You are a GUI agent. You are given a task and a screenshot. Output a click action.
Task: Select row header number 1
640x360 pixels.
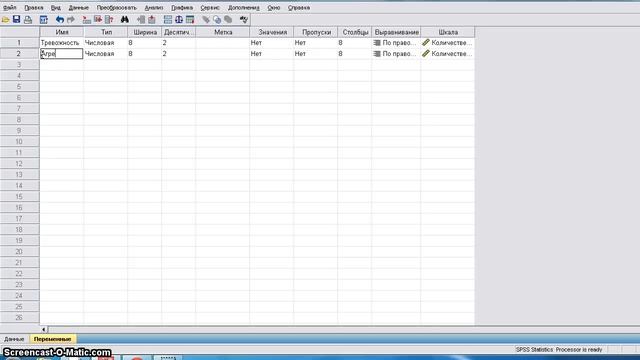point(20,43)
